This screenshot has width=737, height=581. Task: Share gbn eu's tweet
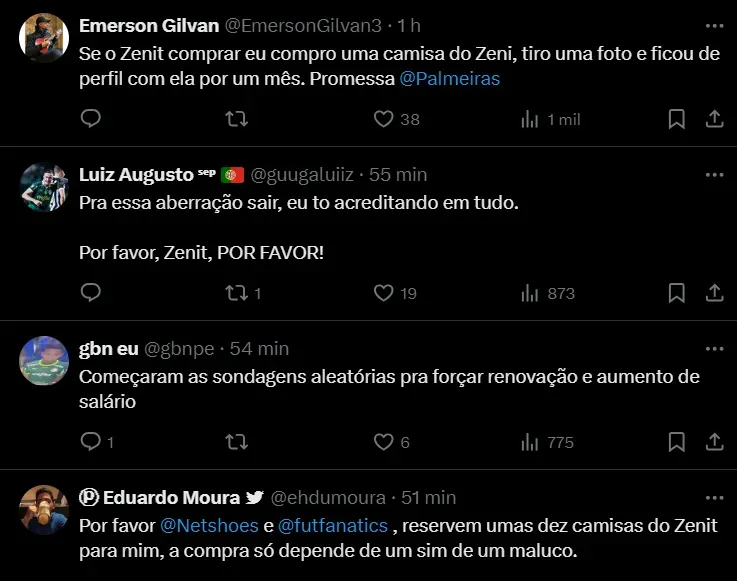pos(714,441)
